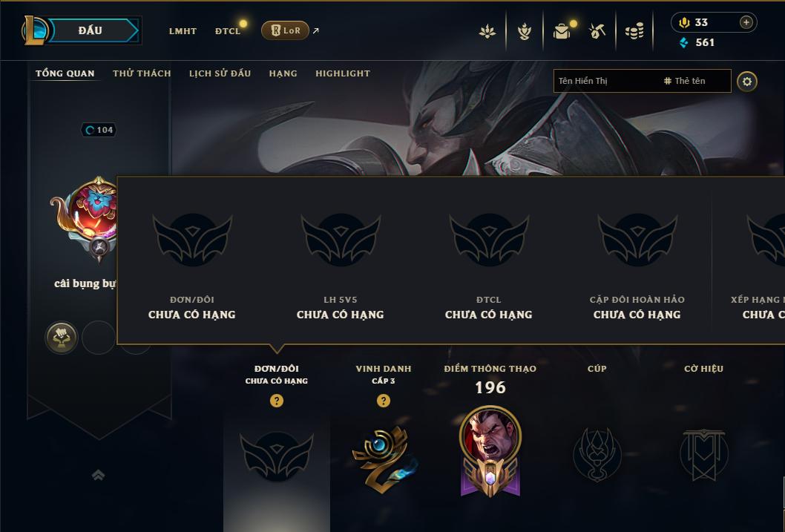Click the VINH DANH help question mark
The width and height of the screenshot is (785, 532).
(x=384, y=401)
